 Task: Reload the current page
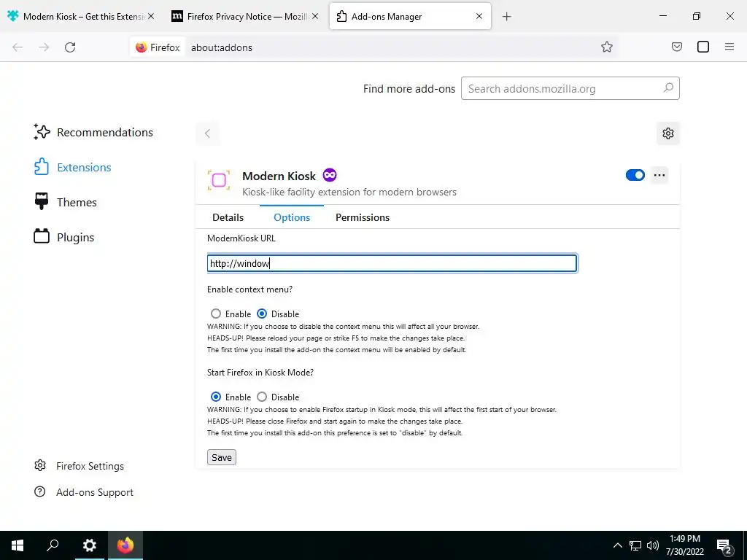(x=70, y=47)
